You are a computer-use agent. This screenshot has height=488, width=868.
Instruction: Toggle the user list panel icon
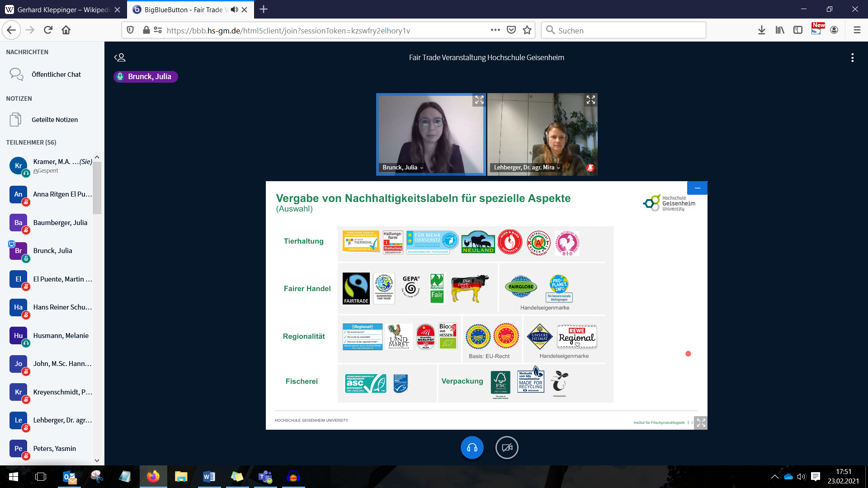pyautogui.click(x=120, y=57)
